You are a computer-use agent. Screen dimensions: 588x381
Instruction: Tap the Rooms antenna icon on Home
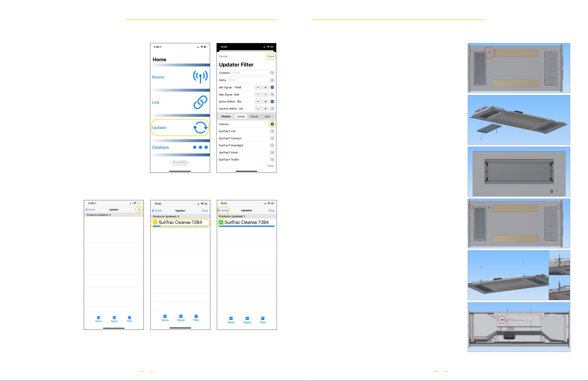click(200, 77)
